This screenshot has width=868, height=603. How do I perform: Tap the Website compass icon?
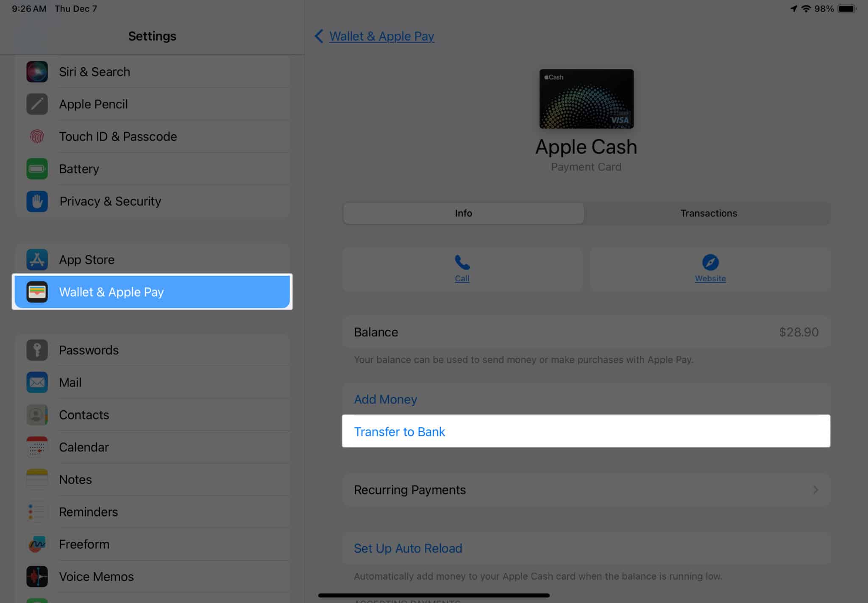click(x=710, y=262)
